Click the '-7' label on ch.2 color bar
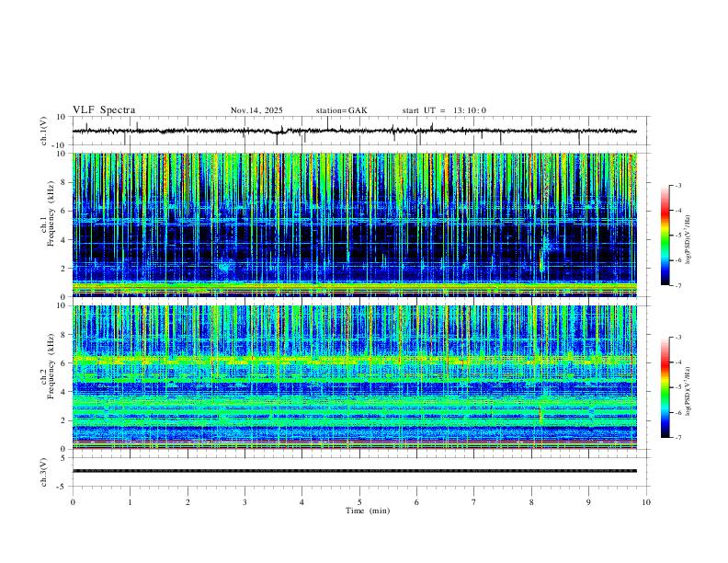Screen dimensions: 728x563 click(x=677, y=438)
